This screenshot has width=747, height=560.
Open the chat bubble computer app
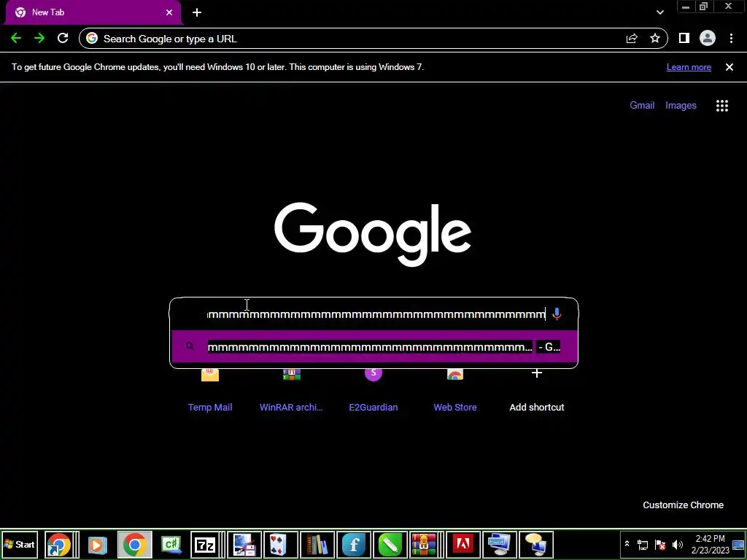(x=535, y=545)
